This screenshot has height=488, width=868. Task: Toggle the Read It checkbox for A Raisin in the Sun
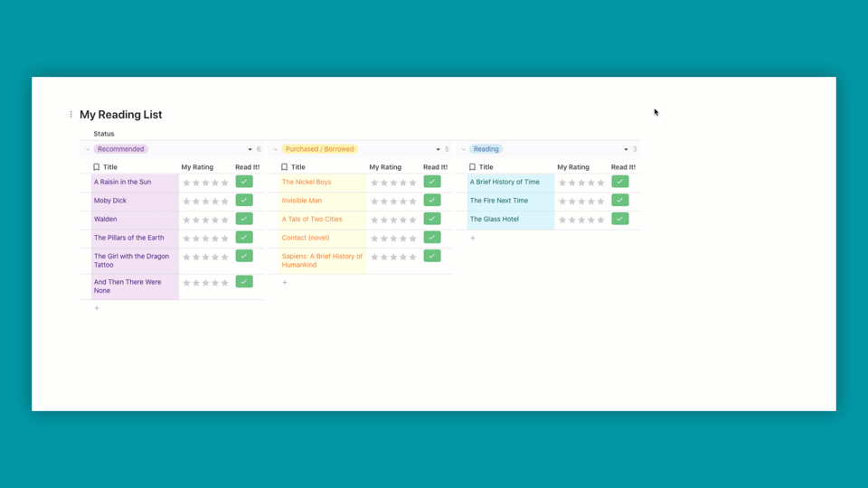(244, 182)
